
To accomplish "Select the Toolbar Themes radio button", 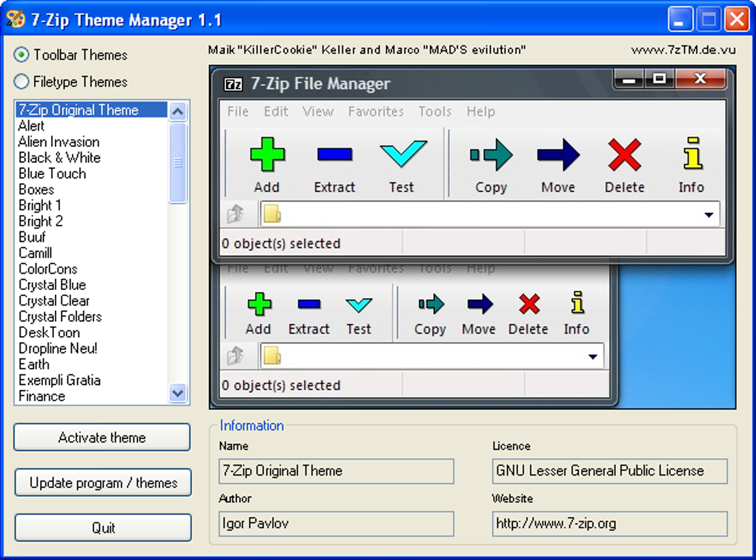I will click(x=21, y=55).
